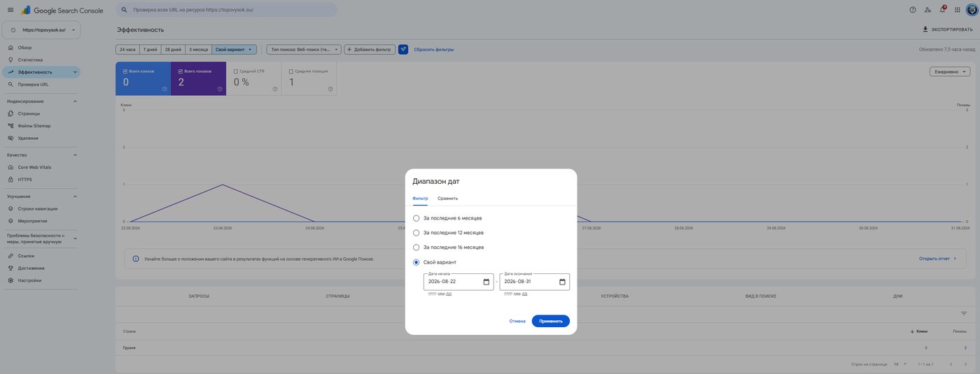Open the help question mark icon
Screen dimensions: 980x374
[913, 10]
